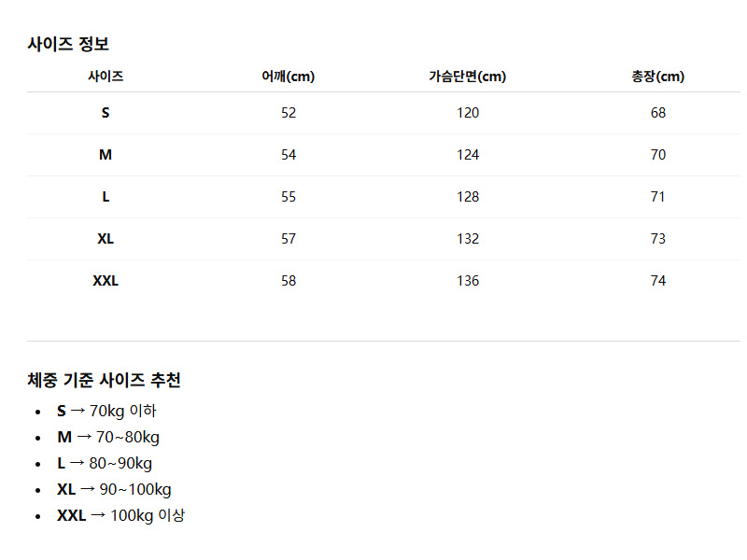Click chest value 136 for size XXL
This screenshot has height=560, width=747.
[x=468, y=281]
